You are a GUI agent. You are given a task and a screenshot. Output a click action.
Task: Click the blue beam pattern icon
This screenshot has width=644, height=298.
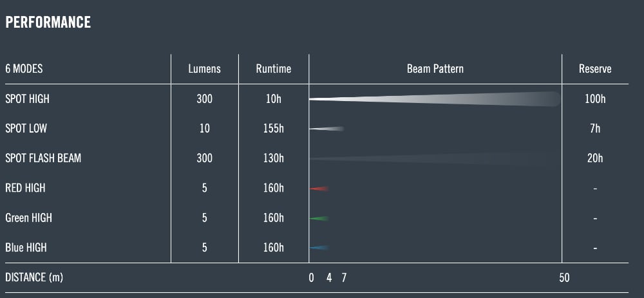point(319,248)
